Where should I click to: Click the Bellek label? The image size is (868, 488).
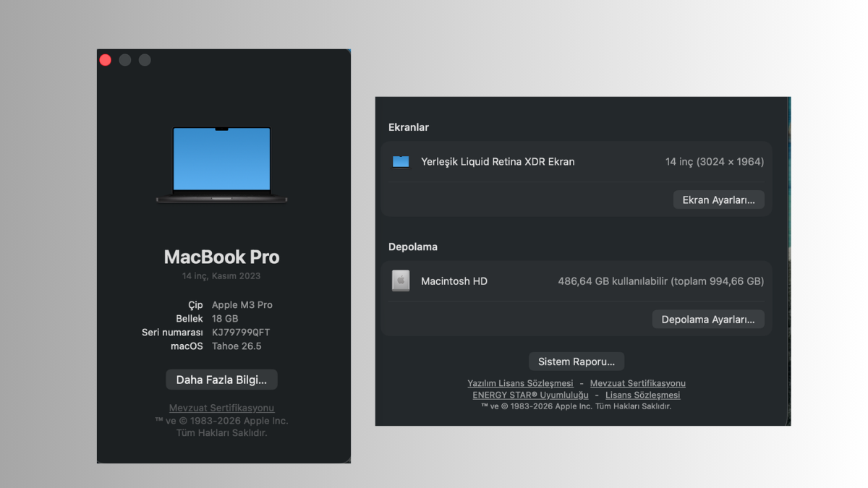pyautogui.click(x=190, y=319)
